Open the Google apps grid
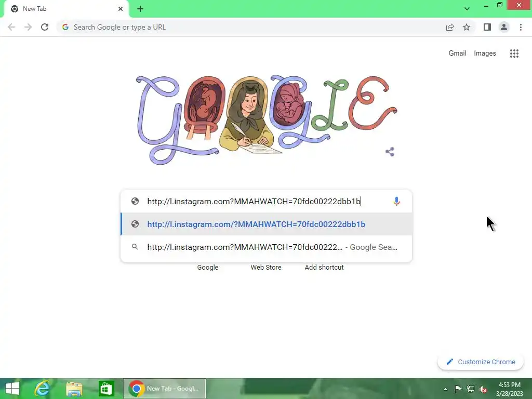 click(514, 54)
